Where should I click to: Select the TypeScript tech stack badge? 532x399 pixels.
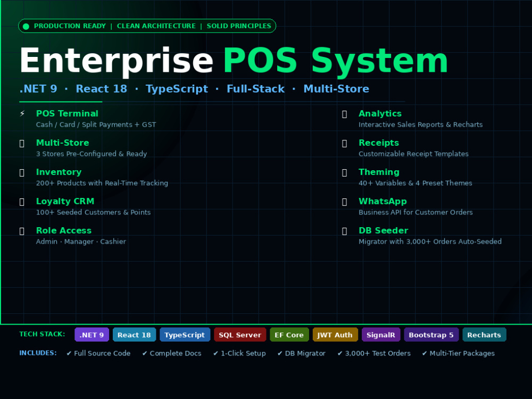pos(185,335)
